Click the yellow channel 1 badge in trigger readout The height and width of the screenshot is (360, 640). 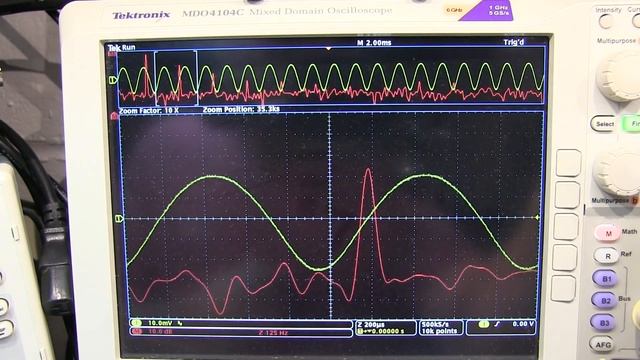coord(484,324)
